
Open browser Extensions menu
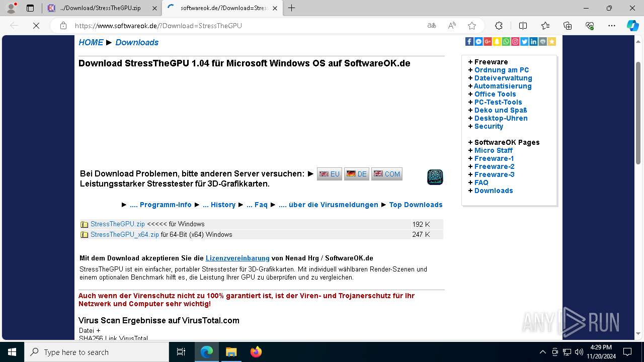tap(499, 26)
